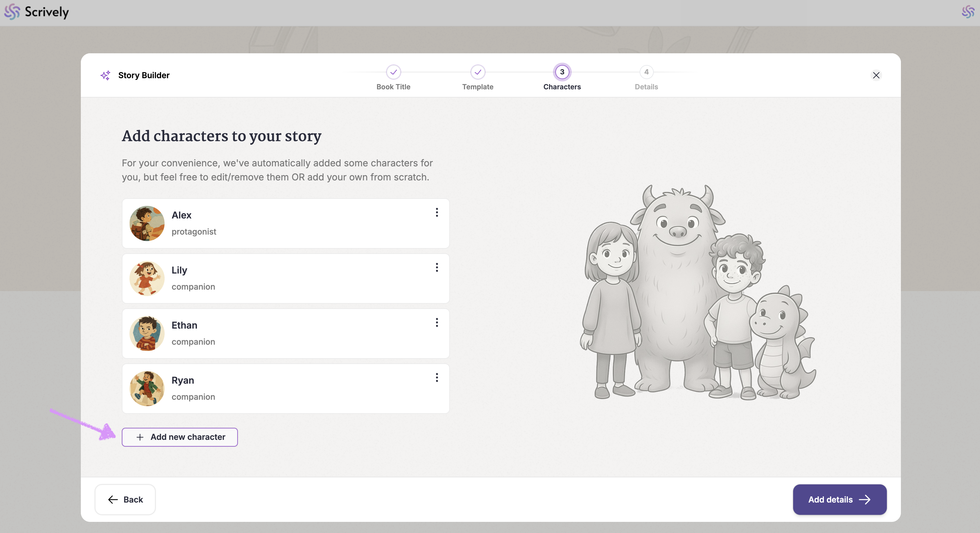Go to the Template step
Image resolution: width=980 pixels, height=533 pixels.
[x=477, y=72]
